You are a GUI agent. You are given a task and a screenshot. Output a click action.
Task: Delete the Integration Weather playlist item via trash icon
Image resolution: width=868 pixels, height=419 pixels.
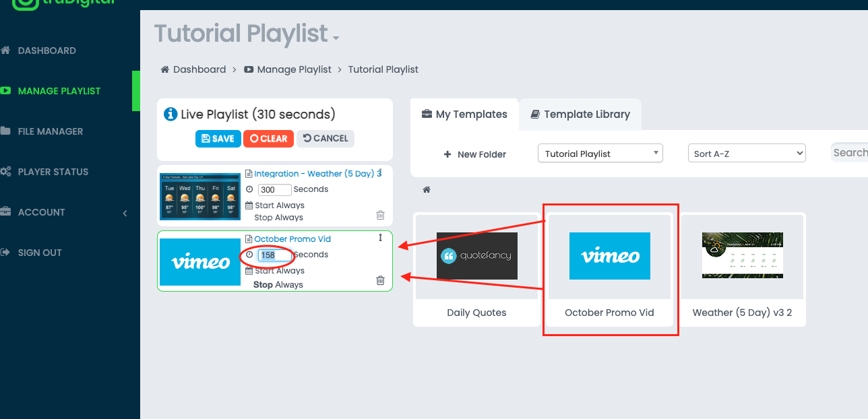click(380, 216)
